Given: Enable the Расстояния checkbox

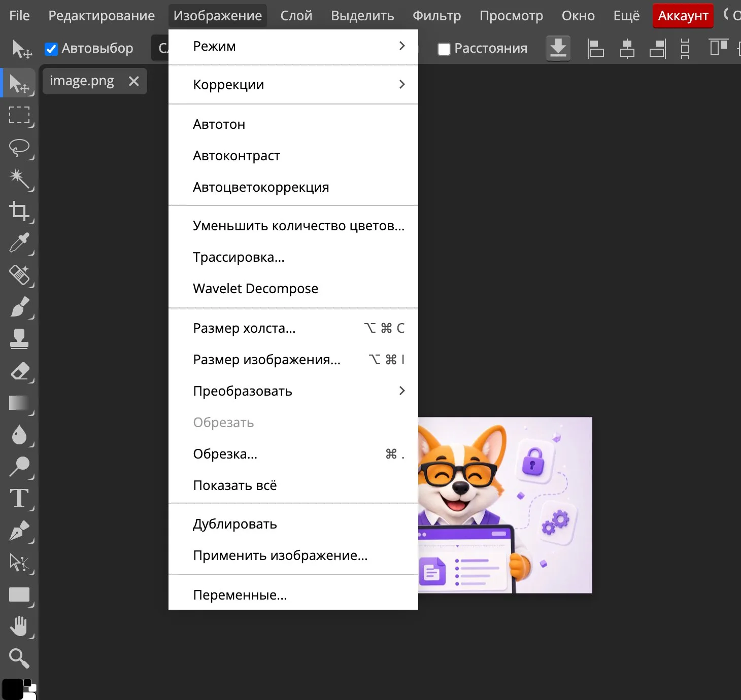Looking at the screenshot, I should coord(444,49).
